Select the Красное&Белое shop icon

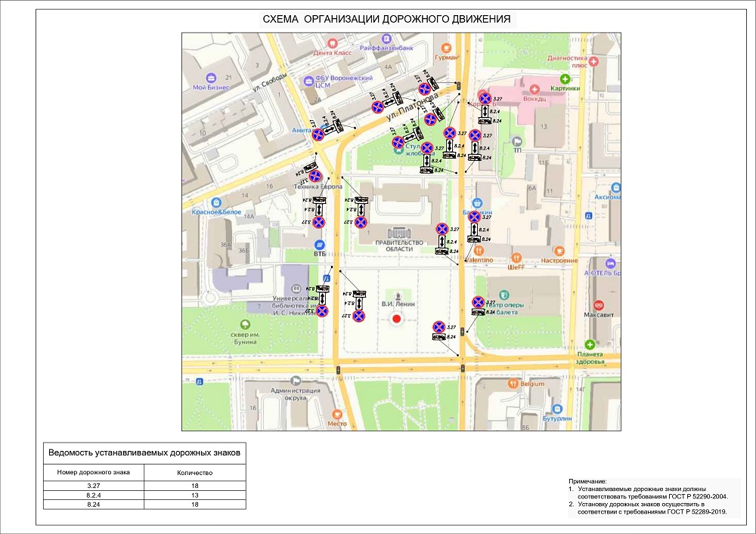(216, 202)
